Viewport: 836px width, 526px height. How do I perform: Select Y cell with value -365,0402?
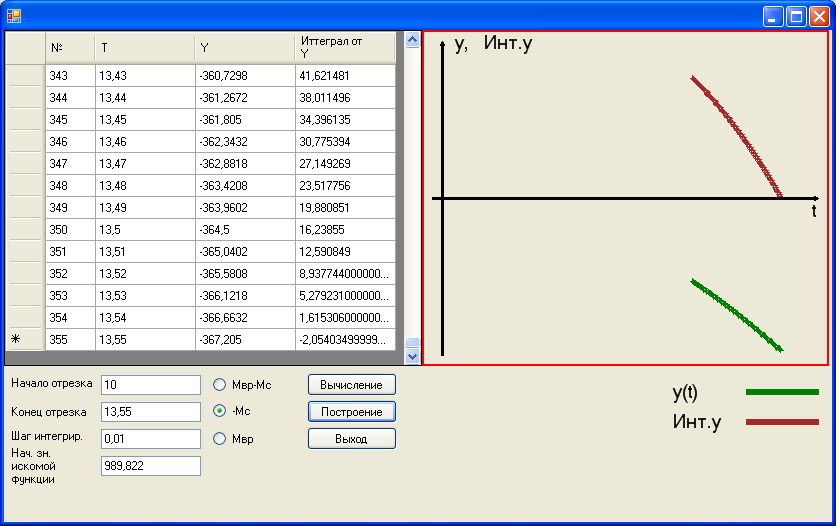click(245, 252)
